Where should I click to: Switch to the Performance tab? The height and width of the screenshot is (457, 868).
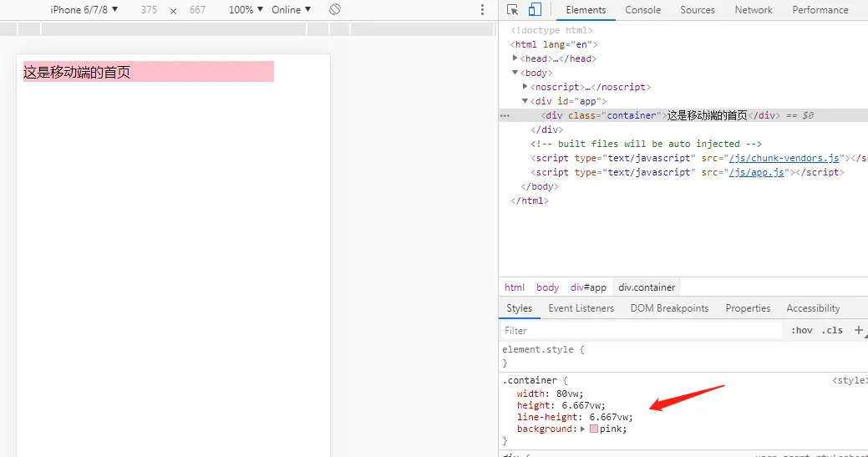(x=820, y=9)
